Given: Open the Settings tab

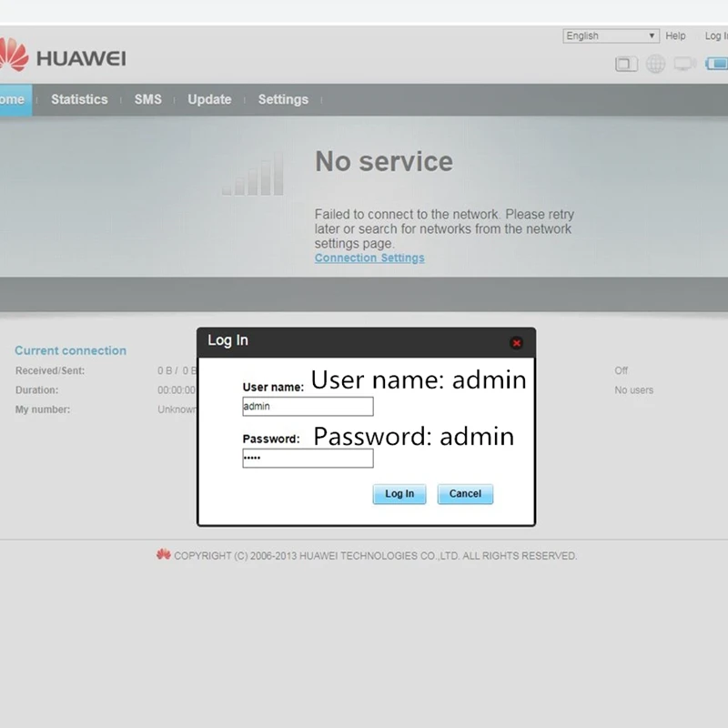Looking at the screenshot, I should (x=283, y=99).
